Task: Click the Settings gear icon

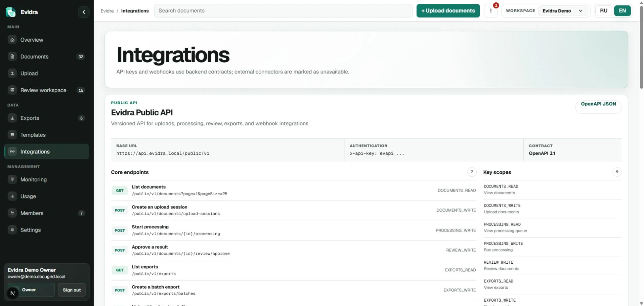Action: (13, 230)
